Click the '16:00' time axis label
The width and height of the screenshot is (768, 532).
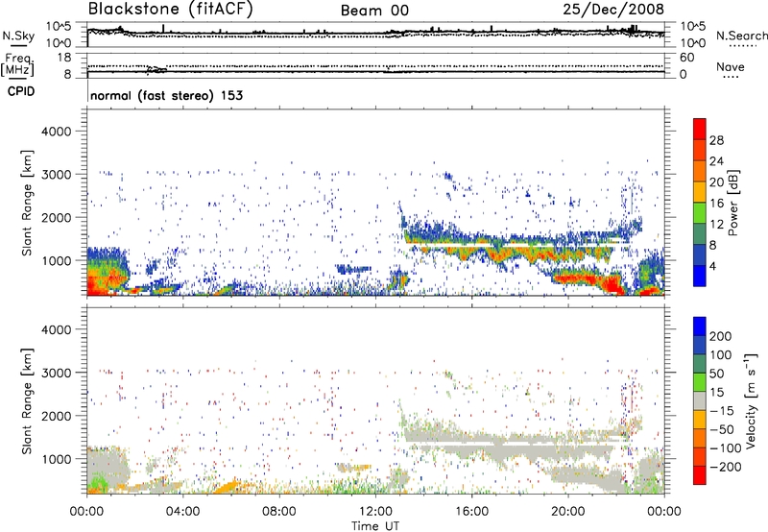(471, 512)
